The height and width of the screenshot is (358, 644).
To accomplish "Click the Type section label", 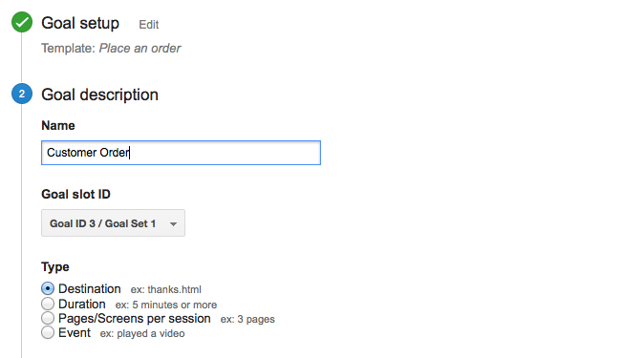I will point(55,267).
